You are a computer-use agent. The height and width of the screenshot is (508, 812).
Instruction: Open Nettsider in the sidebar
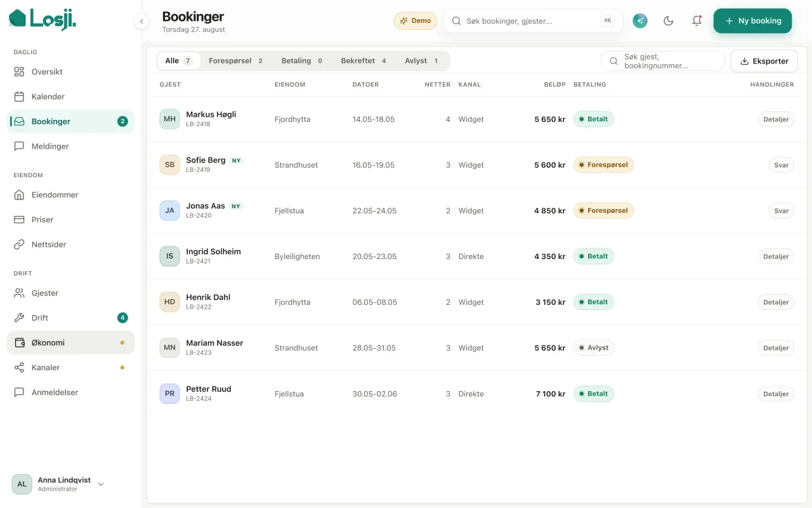click(70, 244)
